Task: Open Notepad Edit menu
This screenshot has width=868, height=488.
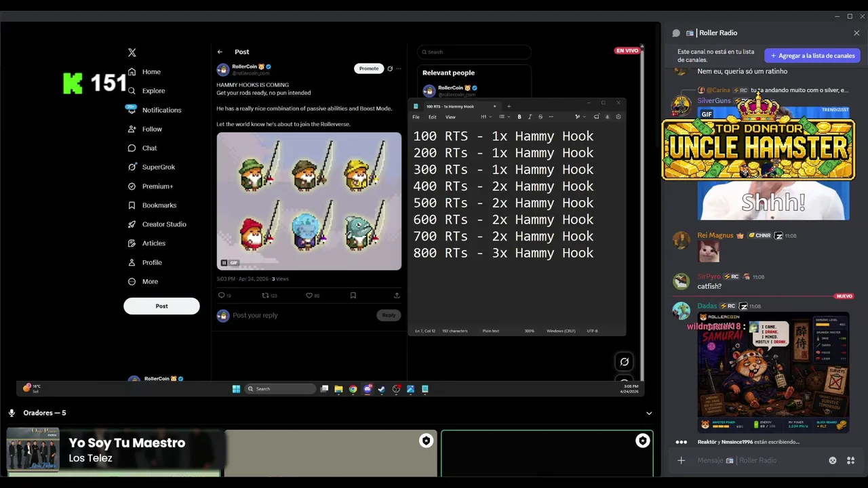Action: 432,117
